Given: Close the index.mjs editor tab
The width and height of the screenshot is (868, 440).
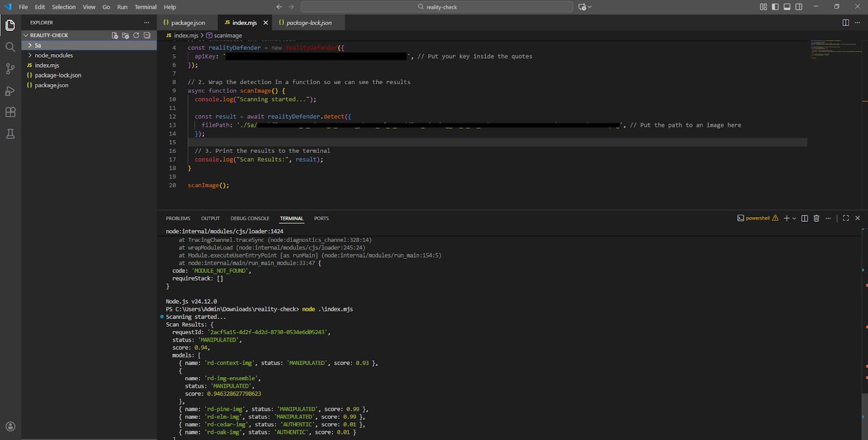Looking at the screenshot, I should (x=266, y=23).
